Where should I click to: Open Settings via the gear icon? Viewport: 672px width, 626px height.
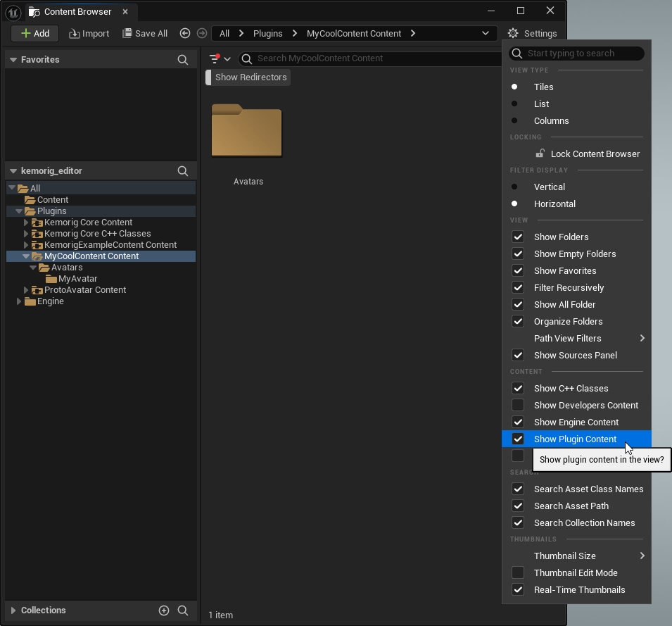pyautogui.click(x=513, y=33)
